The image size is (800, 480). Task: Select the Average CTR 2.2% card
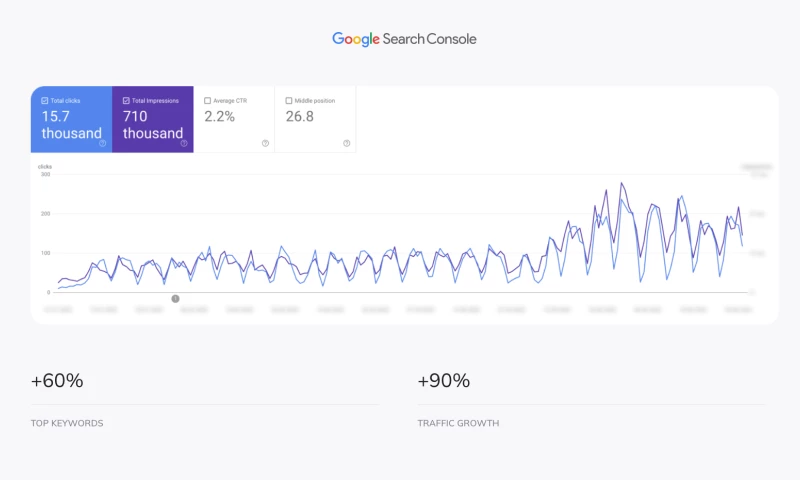(234, 120)
